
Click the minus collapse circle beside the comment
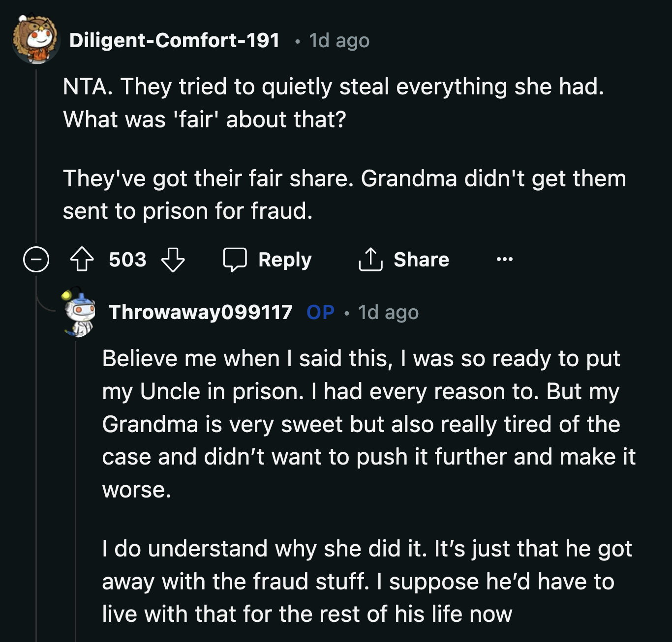point(35,260)
